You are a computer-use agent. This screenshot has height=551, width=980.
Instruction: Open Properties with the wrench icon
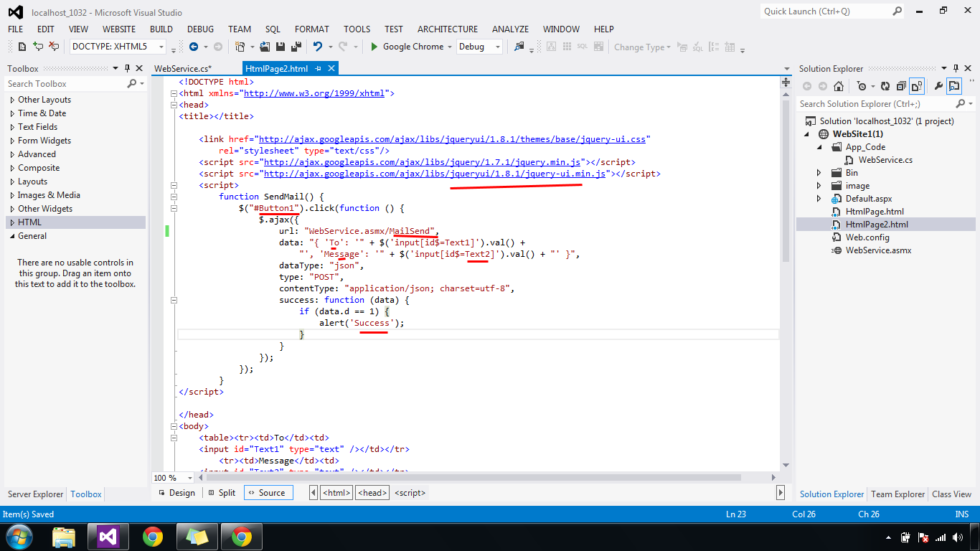(938, 86)
